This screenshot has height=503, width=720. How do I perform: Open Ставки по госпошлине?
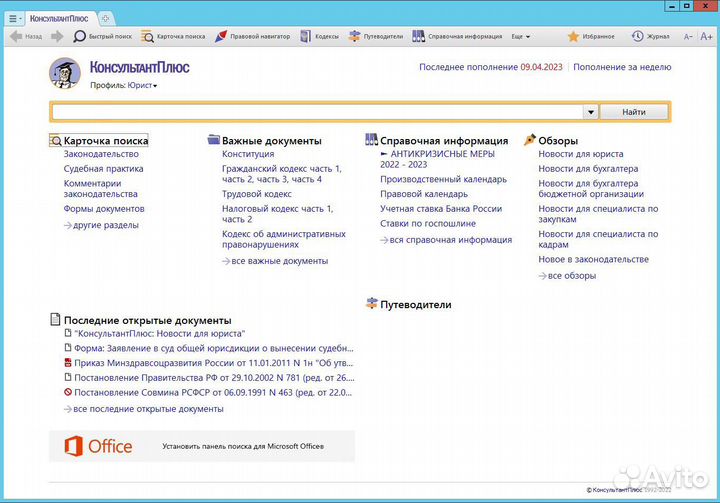pyautogui.click(x=428, y=223)
